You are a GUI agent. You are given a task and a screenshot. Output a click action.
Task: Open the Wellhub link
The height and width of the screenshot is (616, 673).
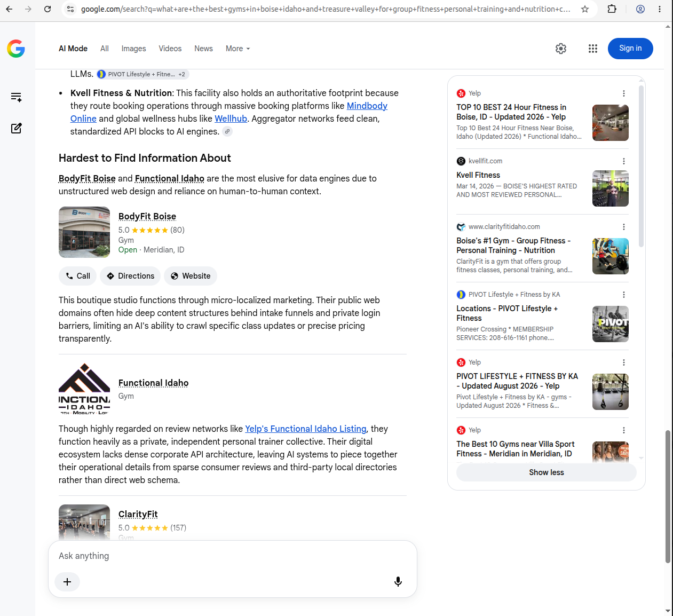click(231, 119)
